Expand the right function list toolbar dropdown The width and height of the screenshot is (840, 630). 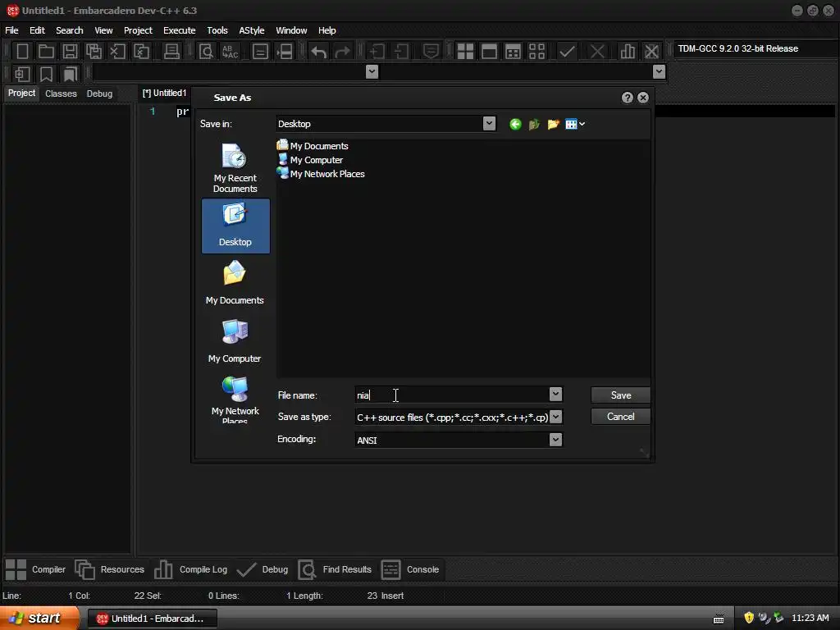point(659,72)
